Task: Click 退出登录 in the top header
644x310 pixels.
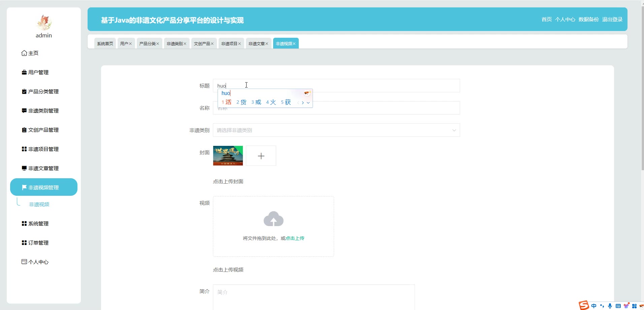Action: pyautogui.click(x=612, y=20)
